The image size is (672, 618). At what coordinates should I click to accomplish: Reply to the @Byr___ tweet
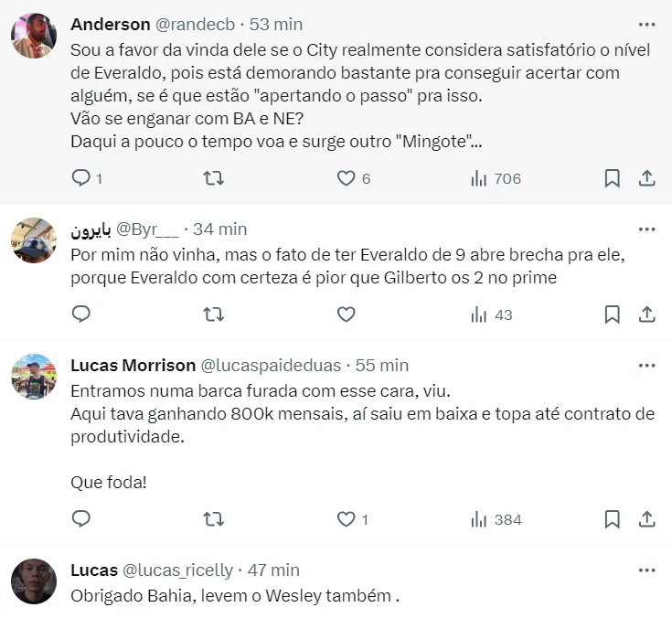pos(81,314)
